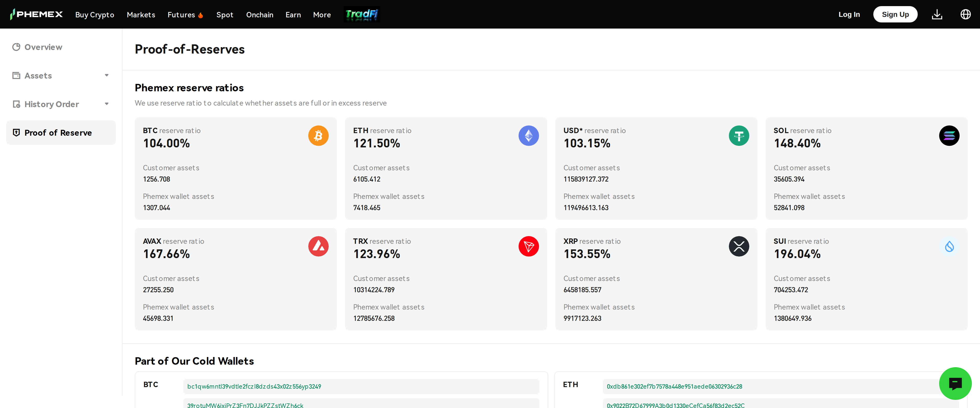Click ETH customer assets value 6105.412

[x=367, y=179]
